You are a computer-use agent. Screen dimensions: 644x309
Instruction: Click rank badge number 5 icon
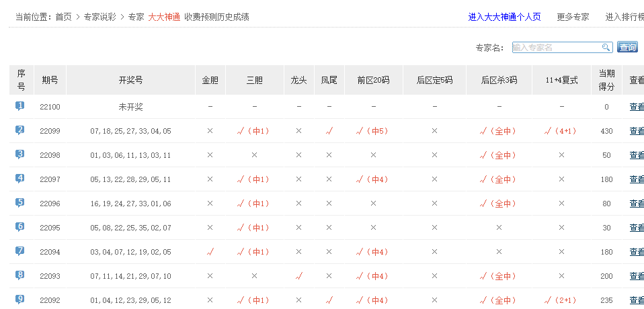(x=20, y=203)
